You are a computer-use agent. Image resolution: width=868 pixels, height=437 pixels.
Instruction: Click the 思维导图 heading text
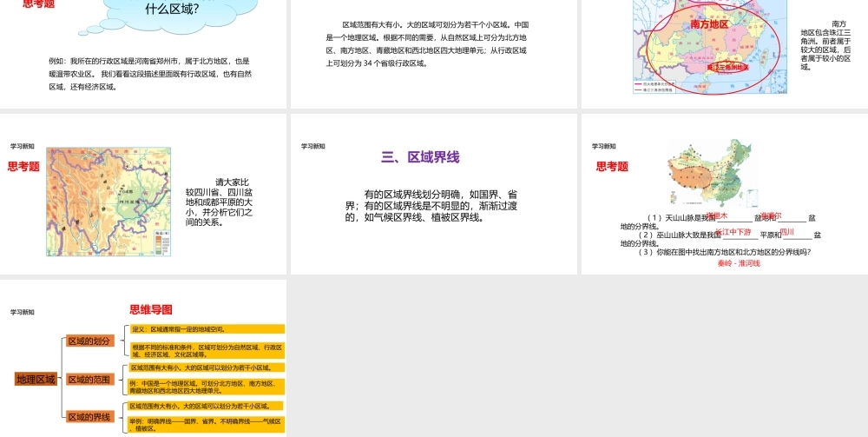click(150, 309)
